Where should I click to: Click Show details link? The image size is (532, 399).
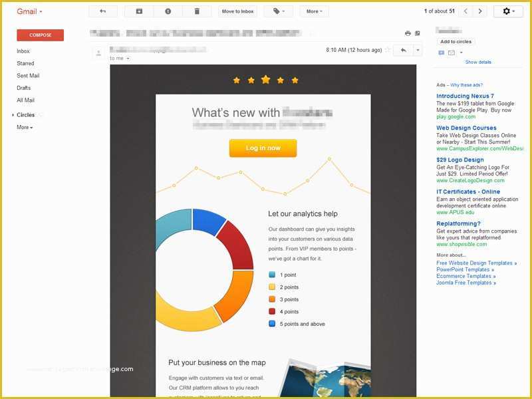click(478, 62)
